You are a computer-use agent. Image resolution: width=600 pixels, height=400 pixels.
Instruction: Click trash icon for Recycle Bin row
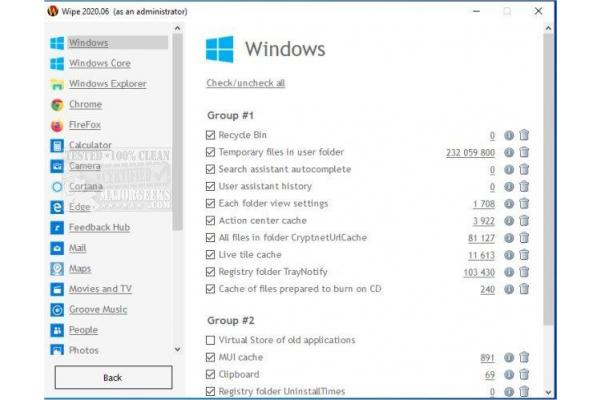[x=524, y=135]
